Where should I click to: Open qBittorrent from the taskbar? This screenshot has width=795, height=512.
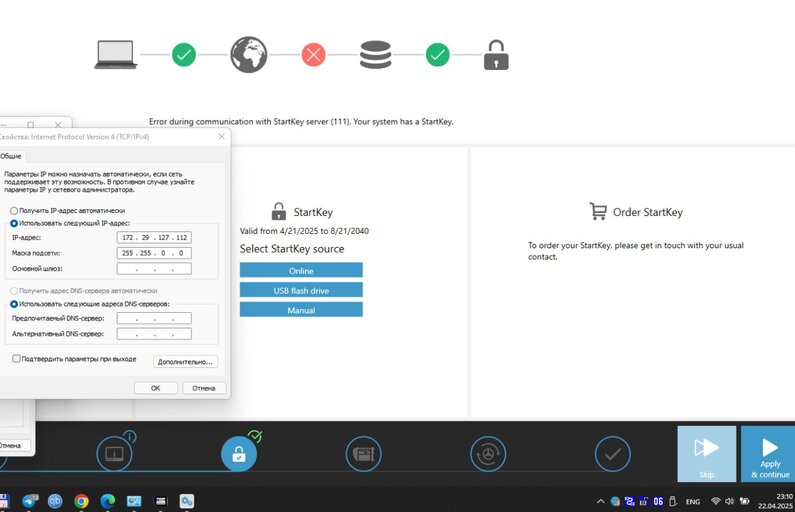pos(55,501)
